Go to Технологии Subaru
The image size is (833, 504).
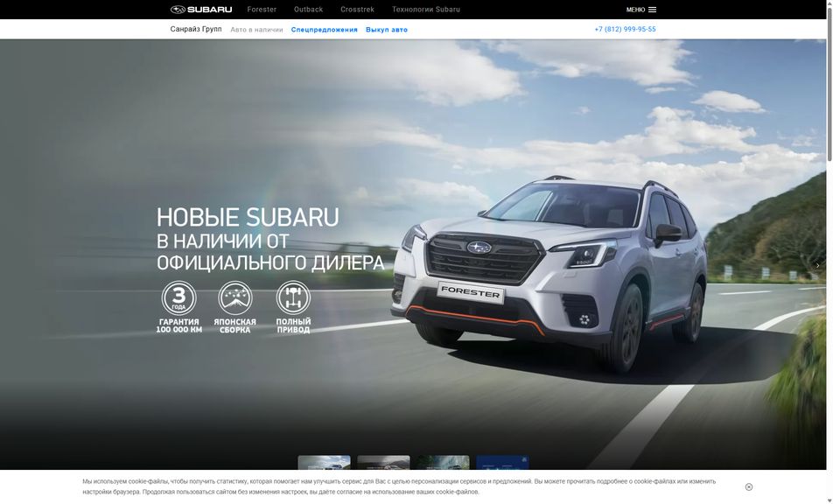click(x=426, y=10)
